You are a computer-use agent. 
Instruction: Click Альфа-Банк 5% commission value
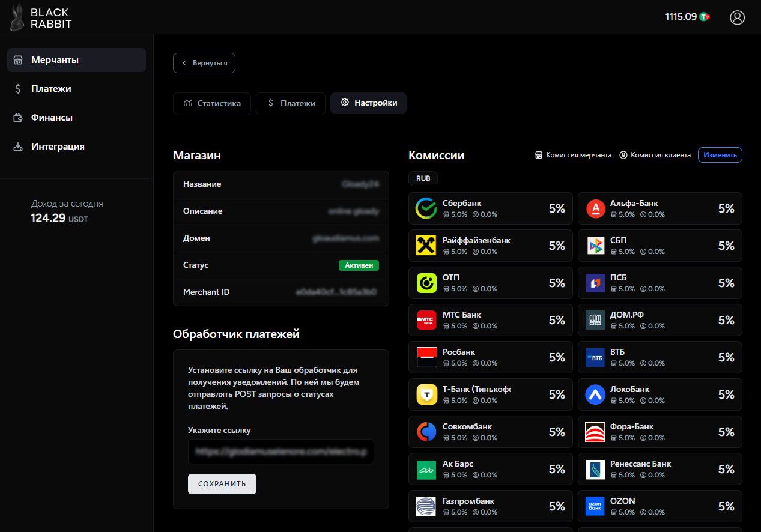pyautogui.click(x=726, y=208)
